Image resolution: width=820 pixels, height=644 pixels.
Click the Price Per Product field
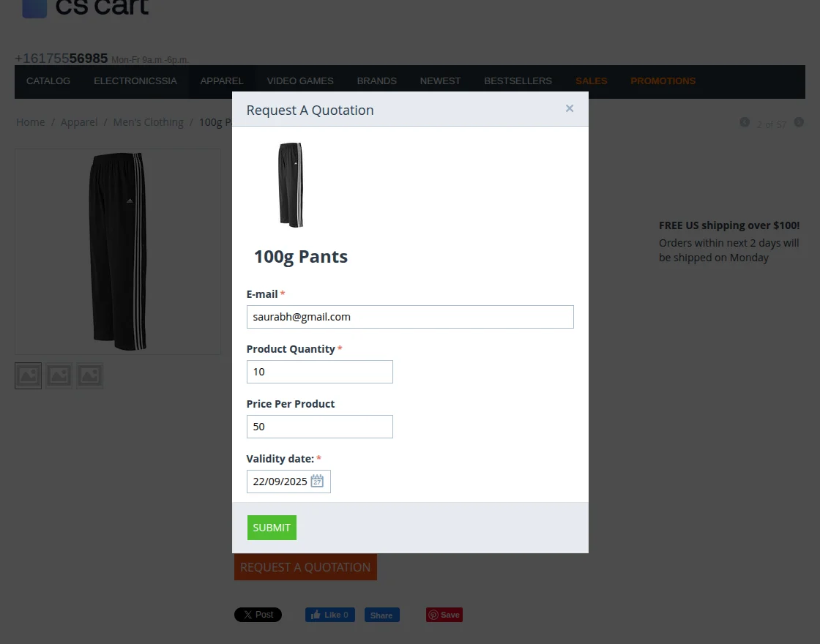click(320, 427)
